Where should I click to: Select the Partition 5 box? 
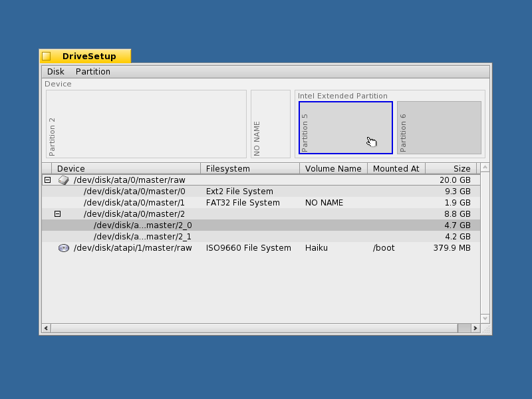(344, 126)
